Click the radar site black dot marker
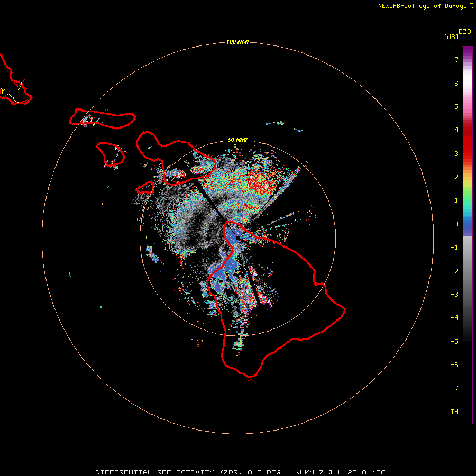 237,239
